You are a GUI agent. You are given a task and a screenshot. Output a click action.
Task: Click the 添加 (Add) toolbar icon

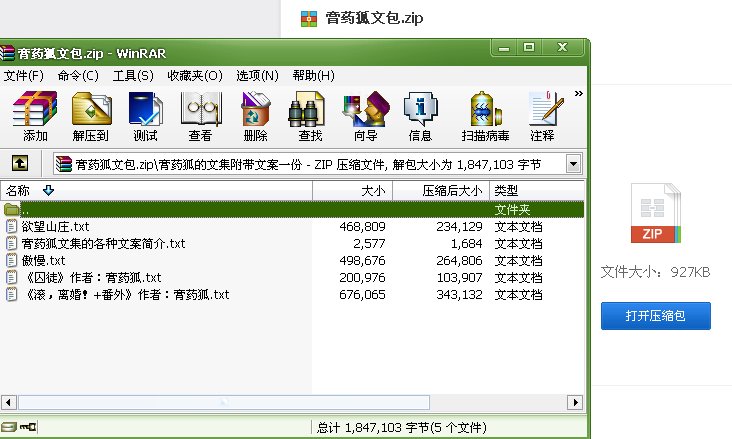tap(35, 109)
